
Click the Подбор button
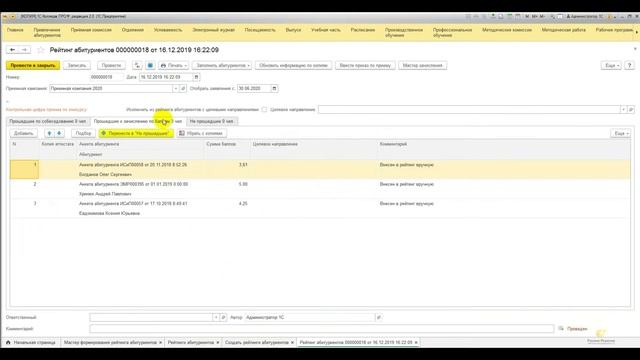pos(83,133)
